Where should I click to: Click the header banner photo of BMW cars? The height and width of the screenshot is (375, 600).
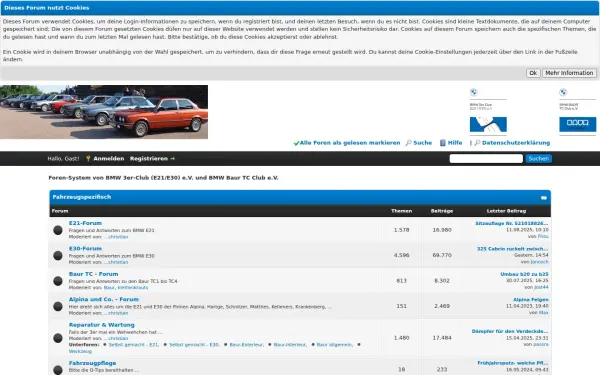tap(104, 112)
